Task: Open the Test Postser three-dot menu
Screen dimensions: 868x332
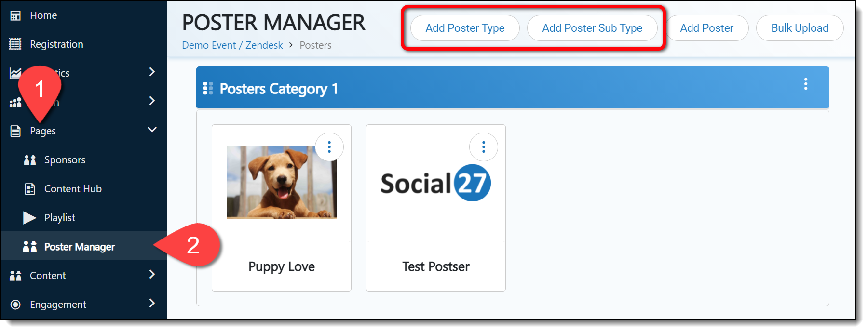Action: 484,147
